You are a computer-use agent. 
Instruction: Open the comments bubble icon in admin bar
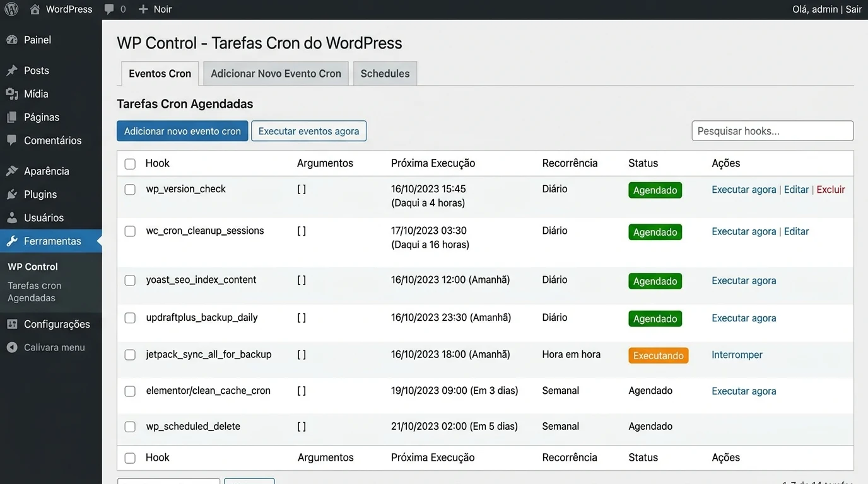(x=109, y=9)
